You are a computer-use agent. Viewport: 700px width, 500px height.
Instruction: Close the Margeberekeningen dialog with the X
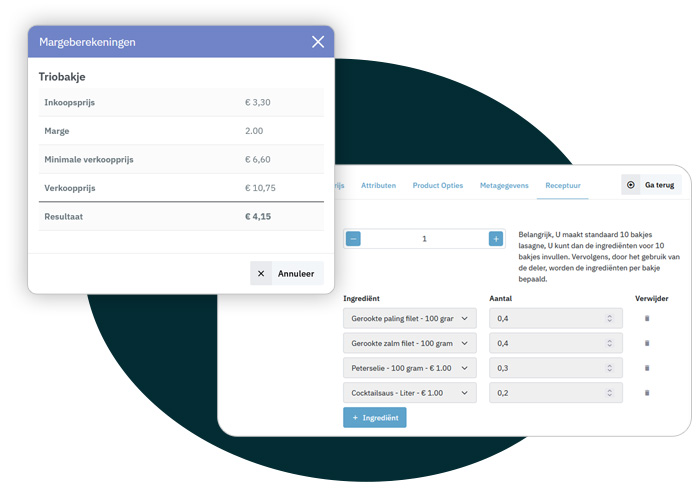318,42
